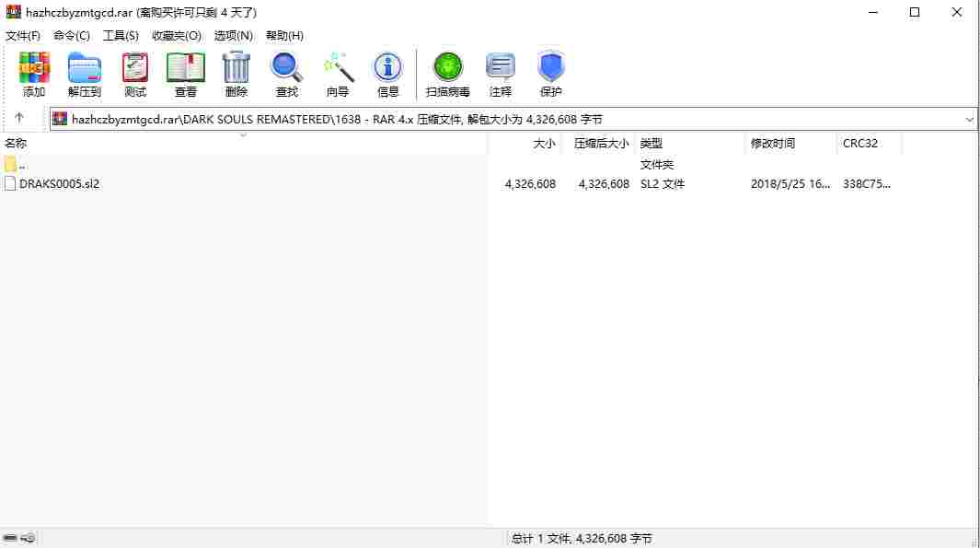Expand the address bar path dropdown
Image resolution: width=980 pixels, height=548 pixels.
pyautogui.click(x=969, y=120)
